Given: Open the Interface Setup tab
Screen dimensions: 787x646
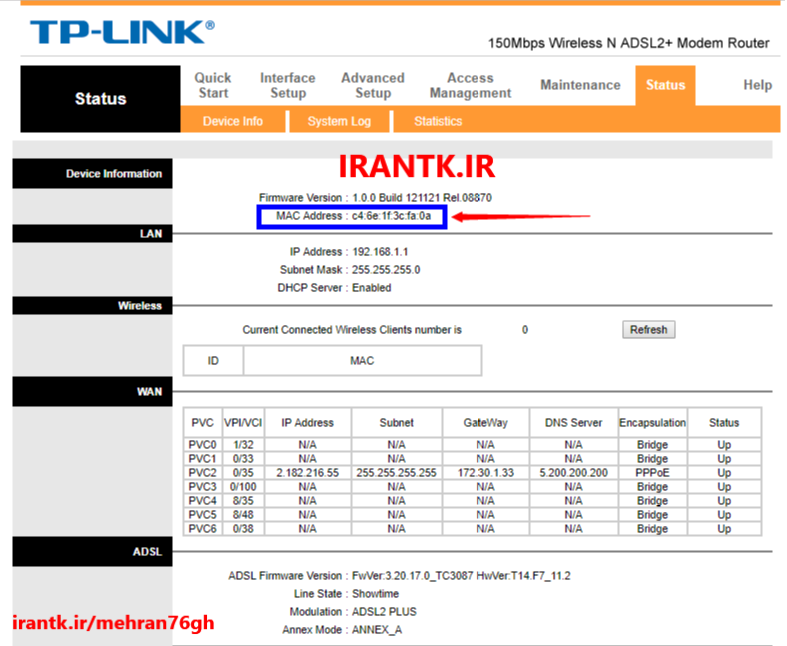Looking at the screenshot, I should pos(288,85).
